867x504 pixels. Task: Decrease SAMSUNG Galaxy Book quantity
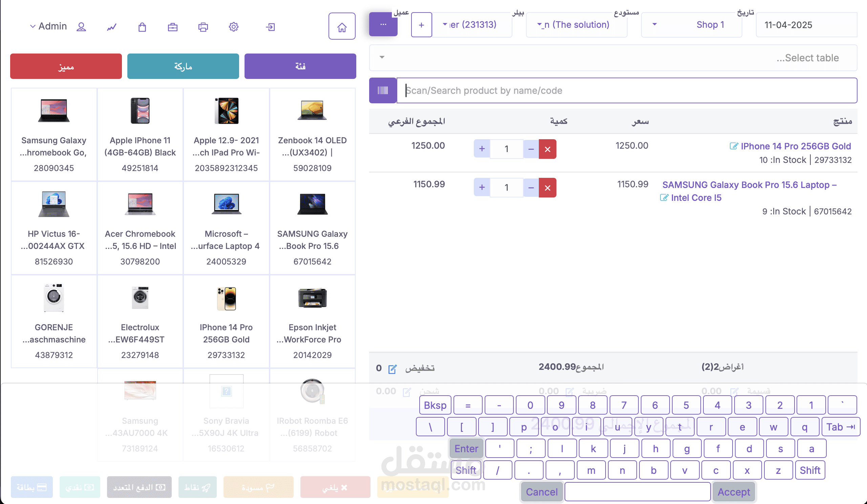pos(531,188)
